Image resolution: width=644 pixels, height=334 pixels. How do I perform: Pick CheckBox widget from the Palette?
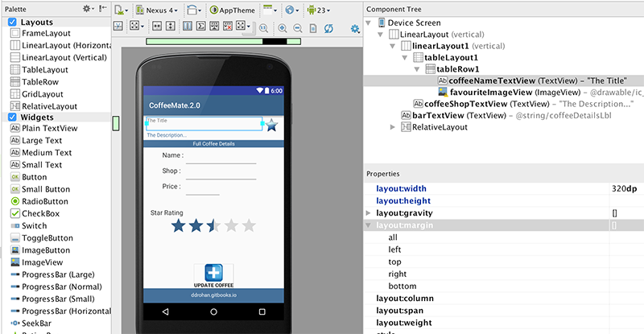(x=35, y=213)
